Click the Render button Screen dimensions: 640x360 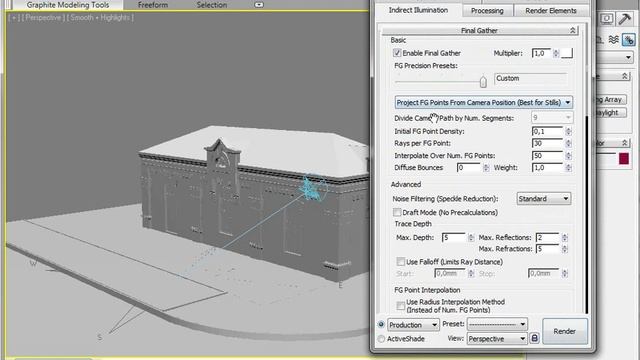tap(564, 331)
